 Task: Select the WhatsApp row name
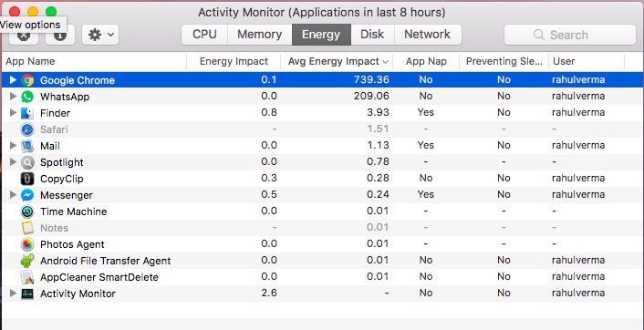point(65,97)
